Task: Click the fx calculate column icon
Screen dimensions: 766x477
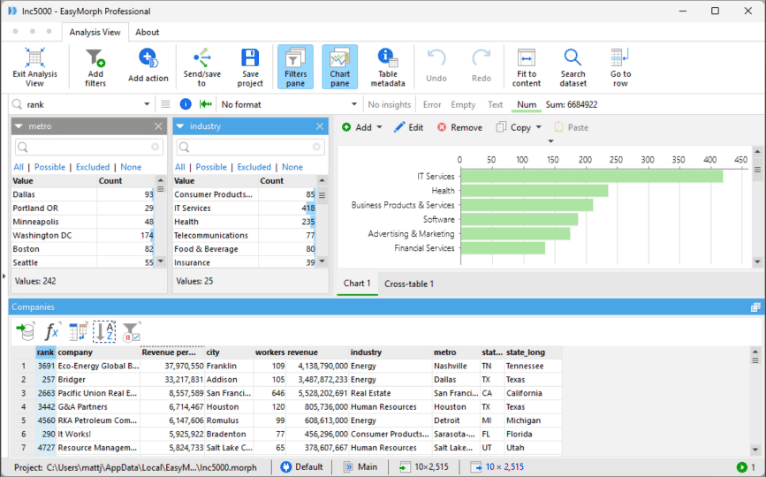Action: (52, 331)
